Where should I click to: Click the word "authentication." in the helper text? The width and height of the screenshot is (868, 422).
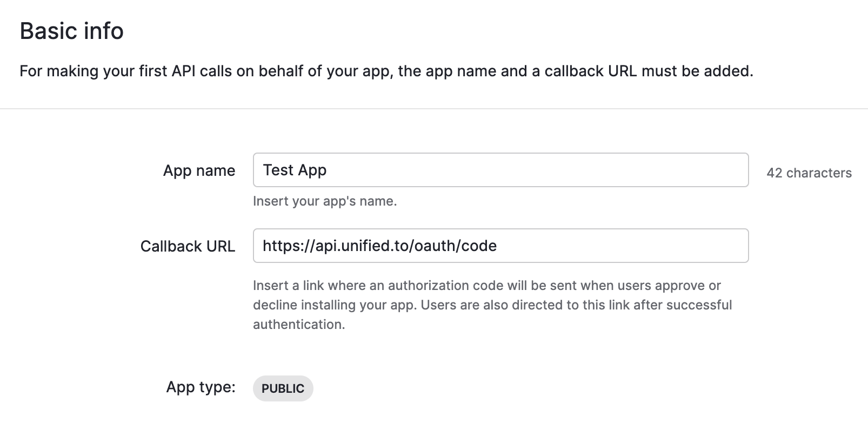[299, 325]
